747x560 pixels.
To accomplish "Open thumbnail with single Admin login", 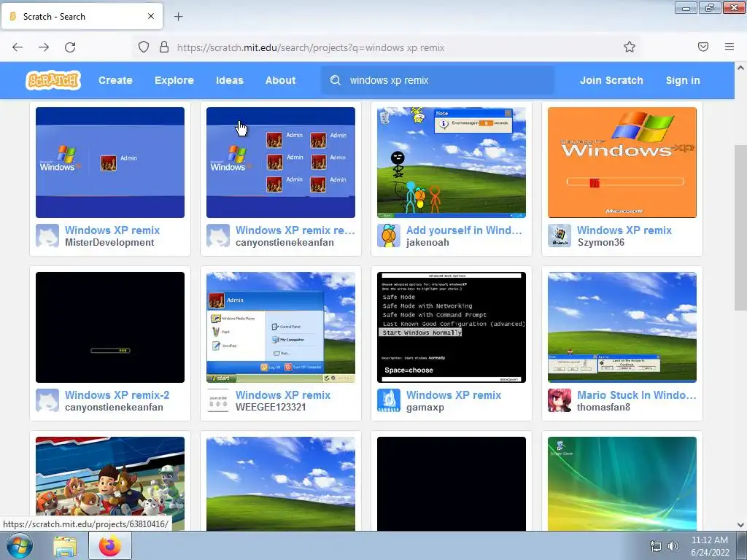I will point(110,163).
